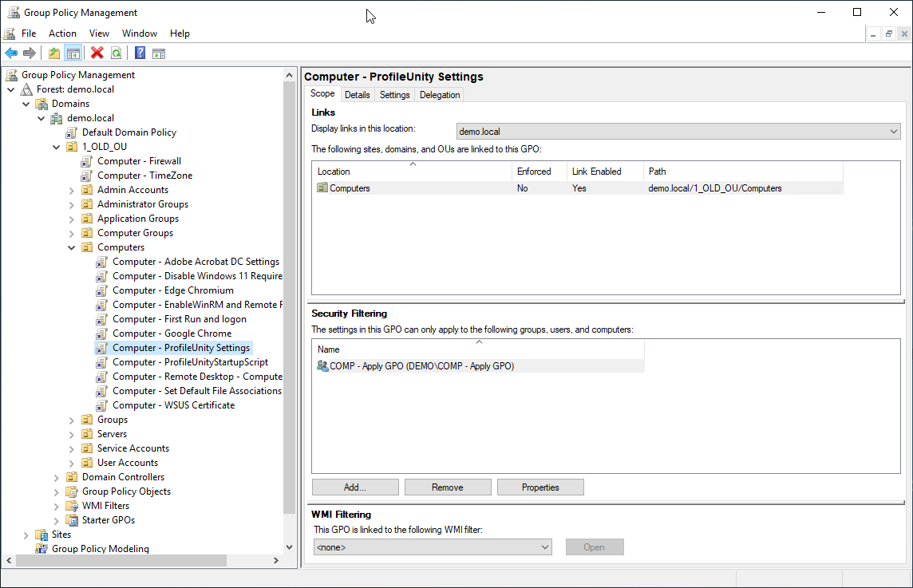Viewport: 913px width, 588px height.
Task: Open the Help question-mark icon
Action: pyautogui.click(x=140, y=53)
